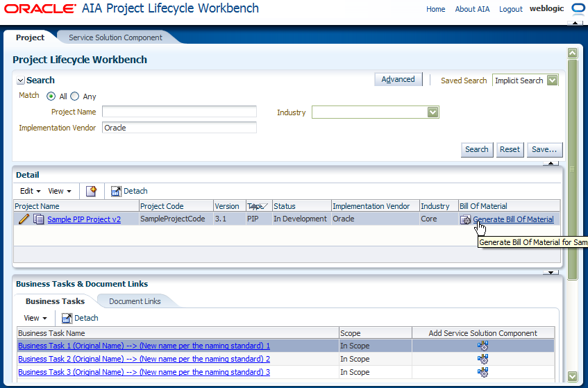This screenshot has width=588, height=388.
Task: Click the Status column header
Action: [x=301, y=206]
